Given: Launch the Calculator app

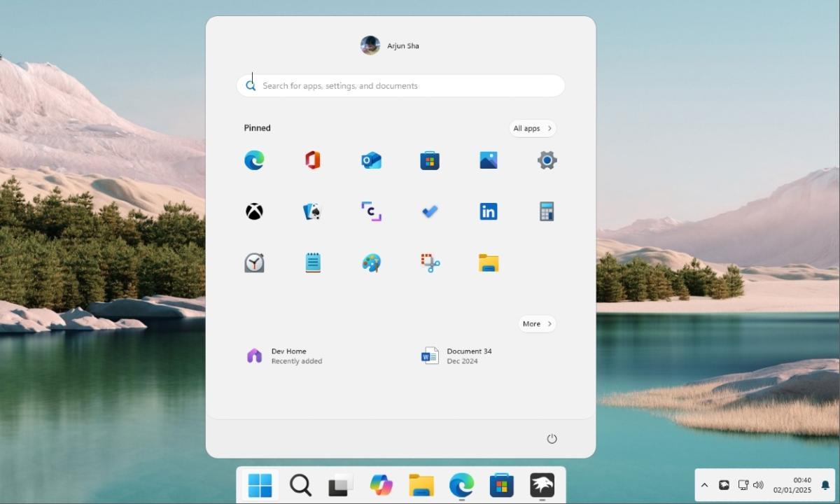Looking at the screenshot, I should tap(547, 211).
